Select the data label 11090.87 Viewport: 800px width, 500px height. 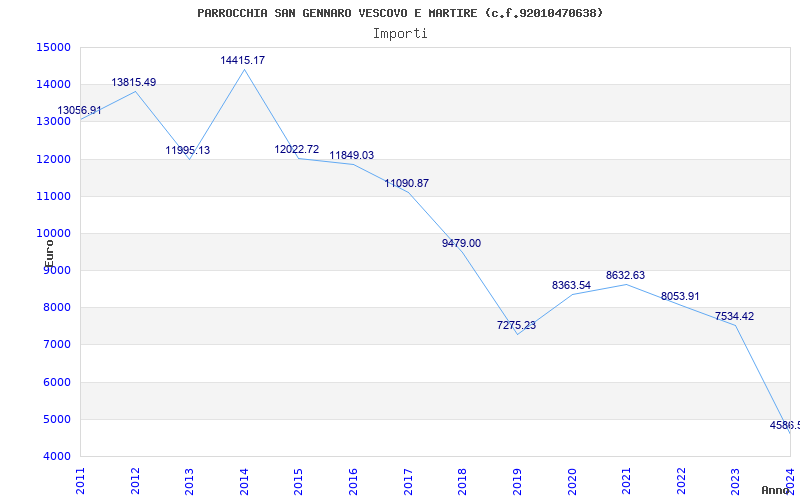407,183
